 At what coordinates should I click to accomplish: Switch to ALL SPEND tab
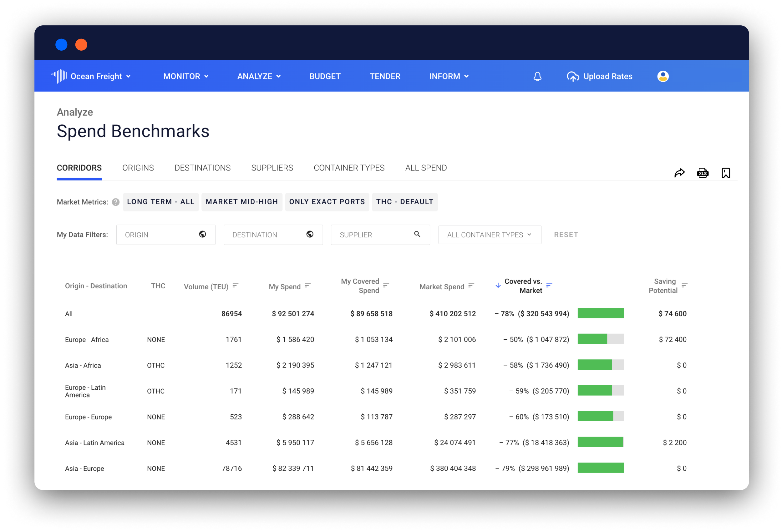[x=426, y=168]
